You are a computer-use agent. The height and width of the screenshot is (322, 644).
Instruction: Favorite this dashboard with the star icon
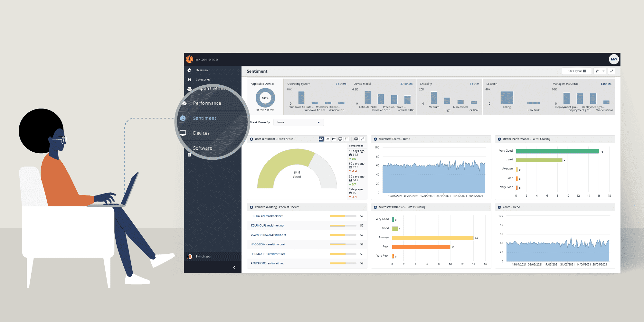click(597, 71)
